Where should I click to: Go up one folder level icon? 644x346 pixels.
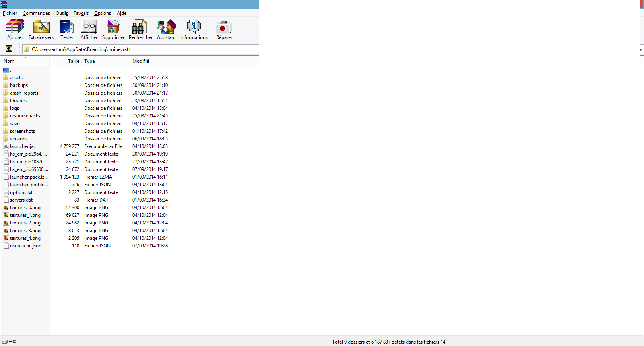point(9,49)
